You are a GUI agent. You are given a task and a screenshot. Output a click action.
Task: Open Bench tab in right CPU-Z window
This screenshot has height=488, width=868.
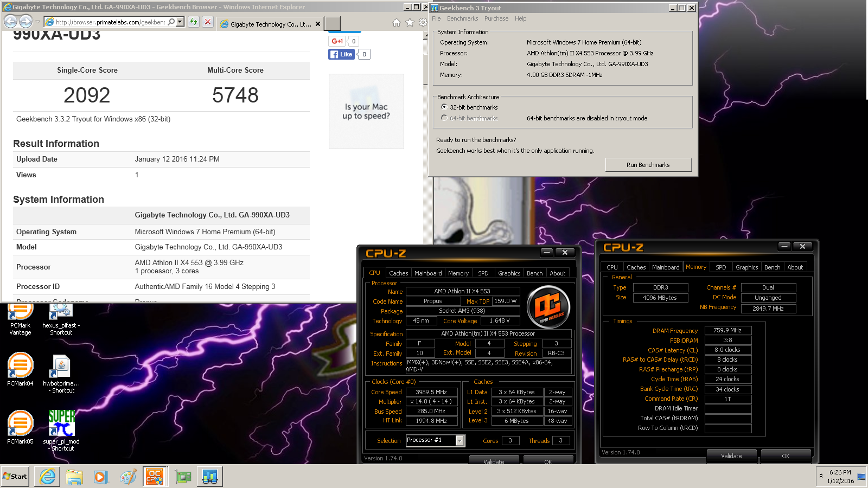(x=772, y=267)
